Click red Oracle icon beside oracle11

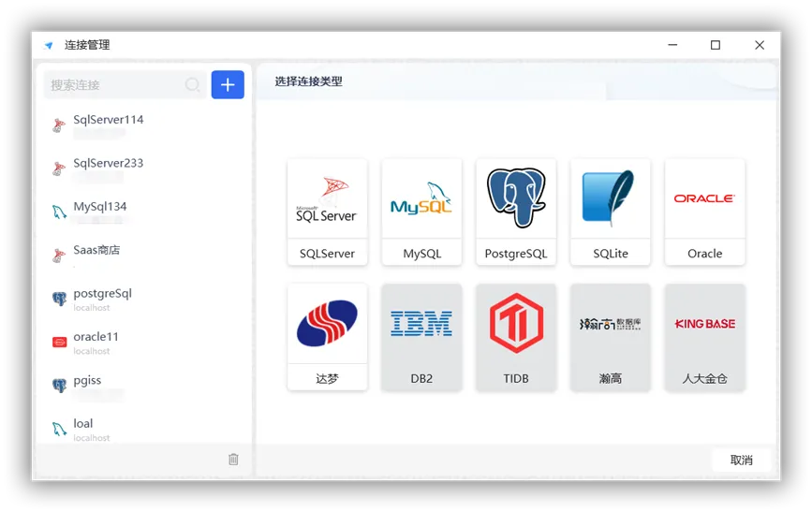point(60,343)
